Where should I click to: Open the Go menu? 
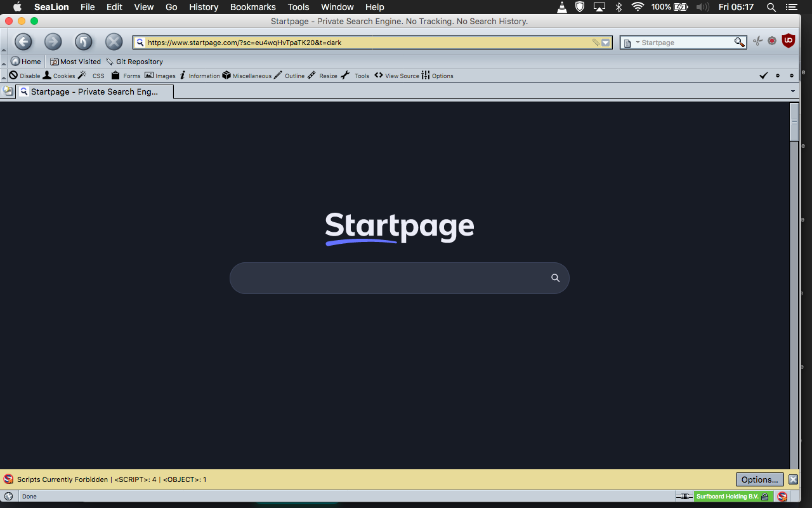tap(171, 7)
